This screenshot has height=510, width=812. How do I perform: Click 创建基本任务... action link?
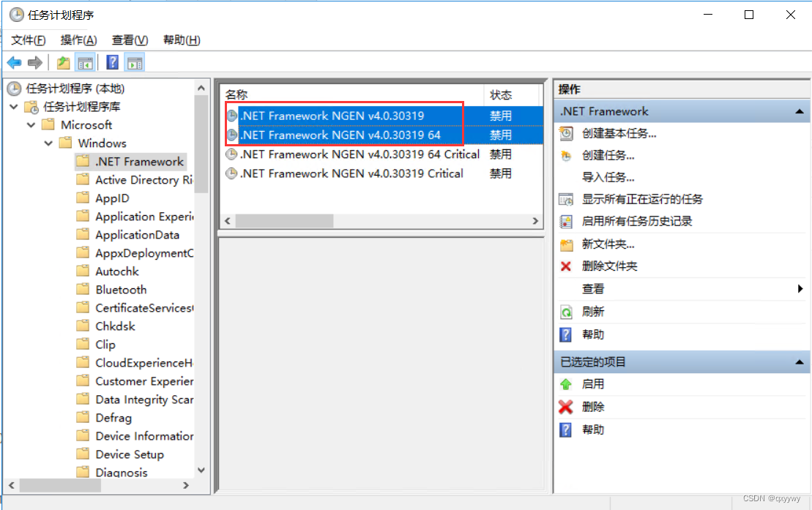point(619,134)
